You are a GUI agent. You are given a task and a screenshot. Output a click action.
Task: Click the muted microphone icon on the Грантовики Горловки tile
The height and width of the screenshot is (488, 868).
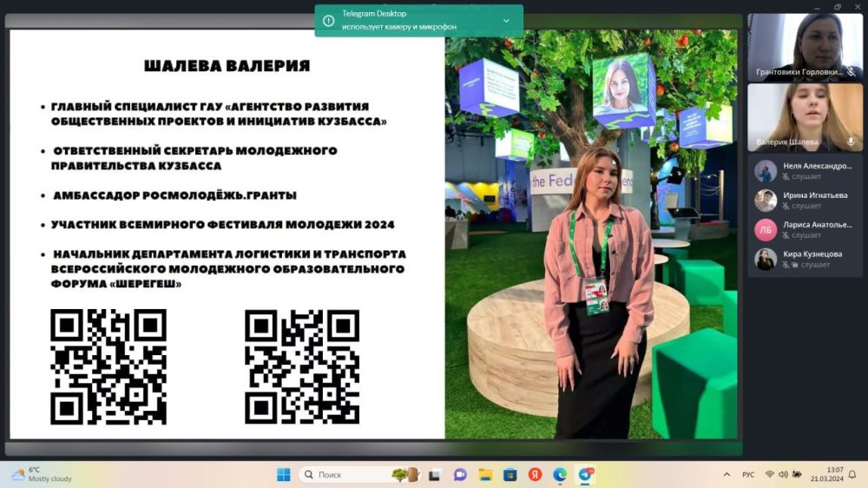[x=852, y=72]
